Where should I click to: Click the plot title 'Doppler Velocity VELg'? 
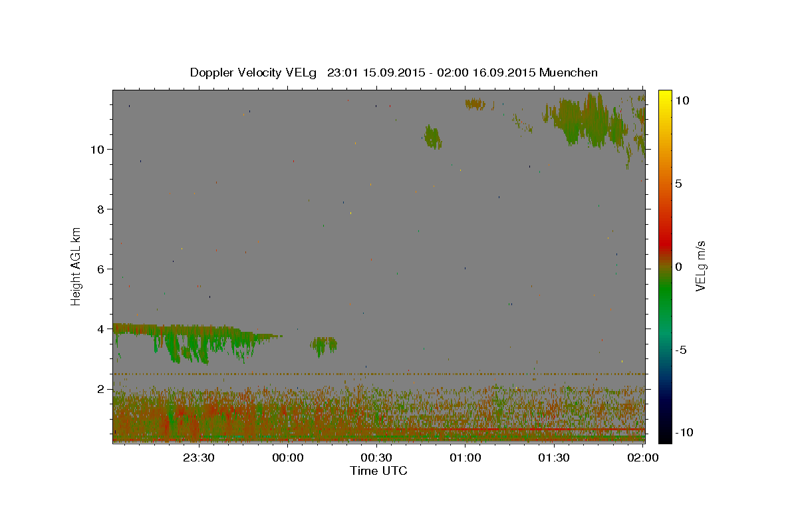[x=255, y=72]
